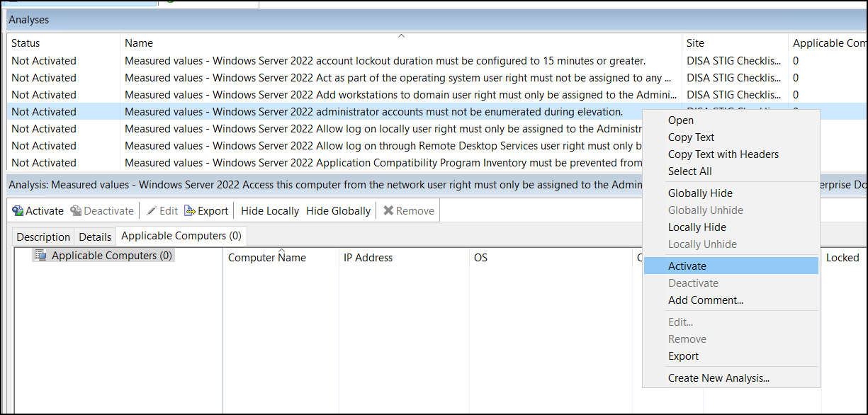
Task: Click the Applicable Computers tree icon
Action: pos(40,256)
